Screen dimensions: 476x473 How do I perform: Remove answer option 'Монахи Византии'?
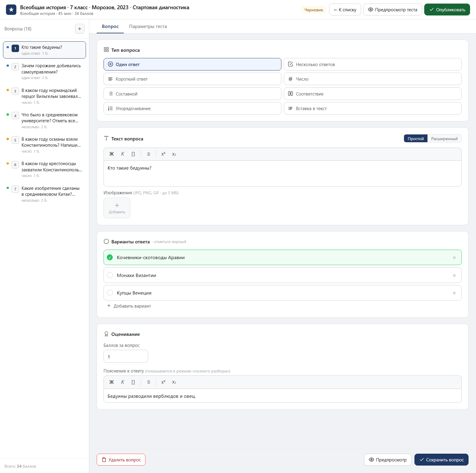point(454,275)
